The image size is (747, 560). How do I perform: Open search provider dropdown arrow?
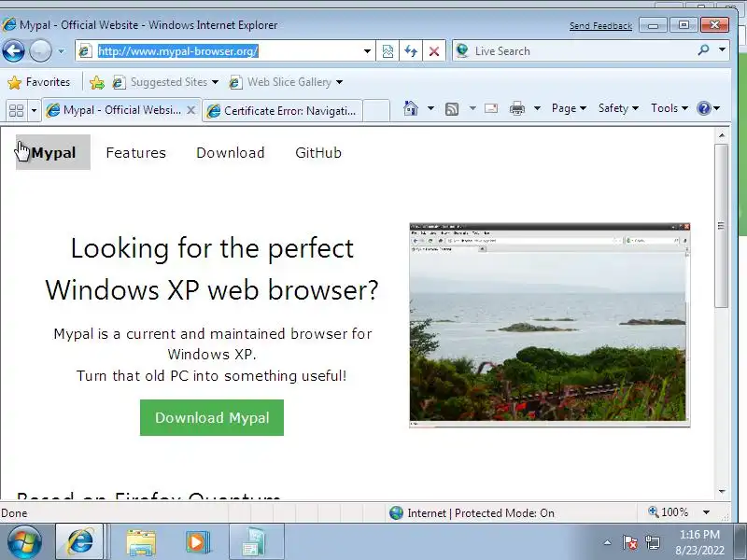722,50
